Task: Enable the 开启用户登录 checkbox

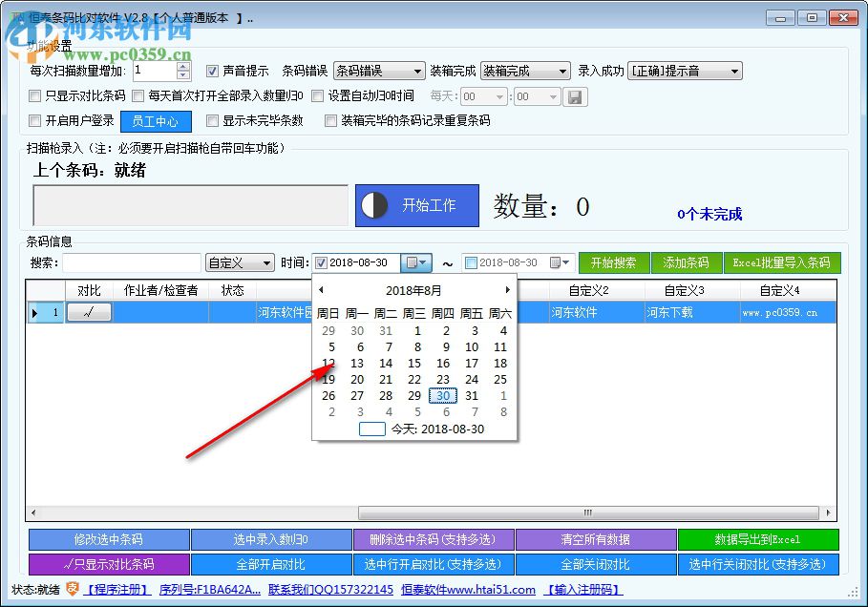Action: pyautogui.click(x=33, y=121)
